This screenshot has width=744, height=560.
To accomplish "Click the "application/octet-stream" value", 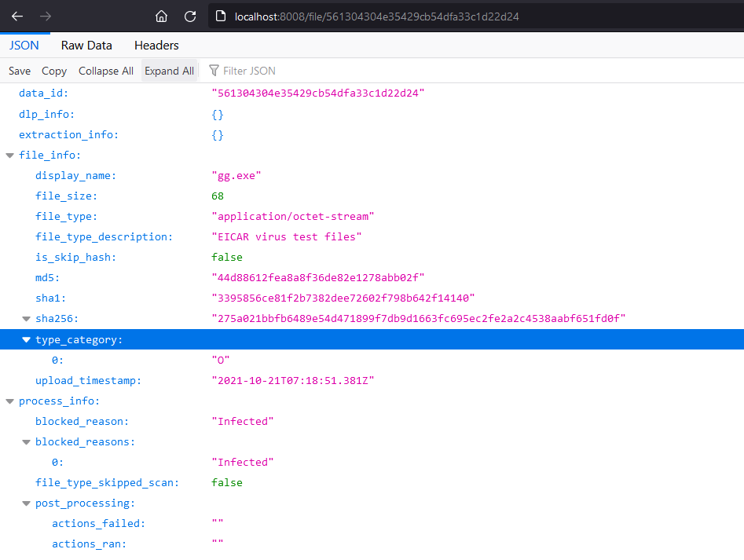I will [x=293, y=217].
